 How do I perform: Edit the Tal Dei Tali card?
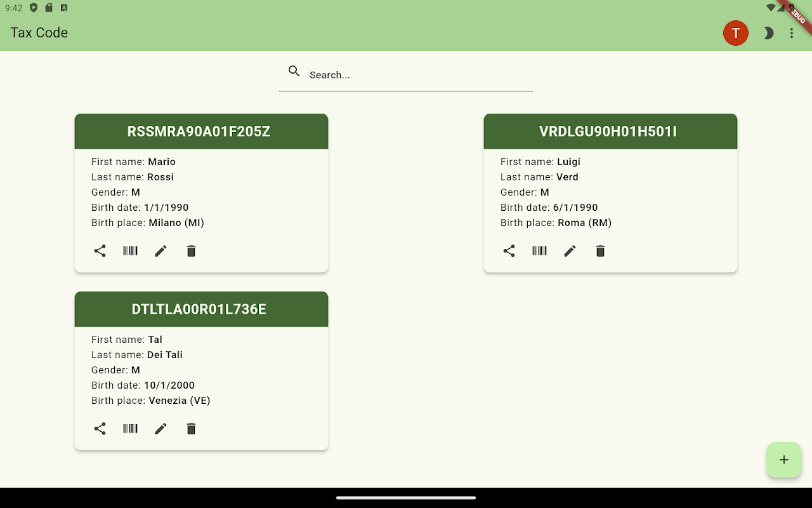[x=161, y=429]
